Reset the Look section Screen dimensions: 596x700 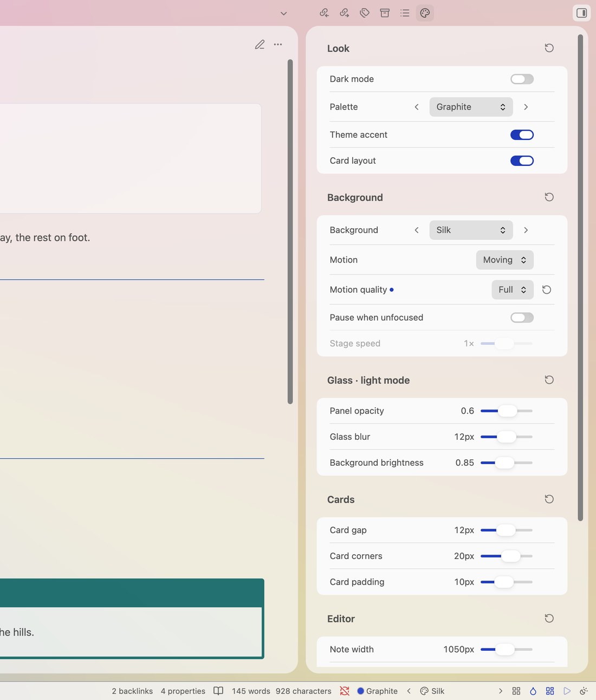click(549, 48)
